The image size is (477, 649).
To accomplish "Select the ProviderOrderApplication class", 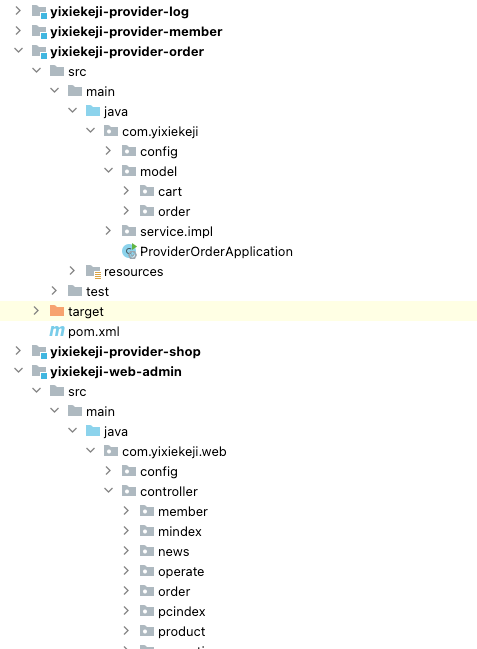I will coord(216,252).
